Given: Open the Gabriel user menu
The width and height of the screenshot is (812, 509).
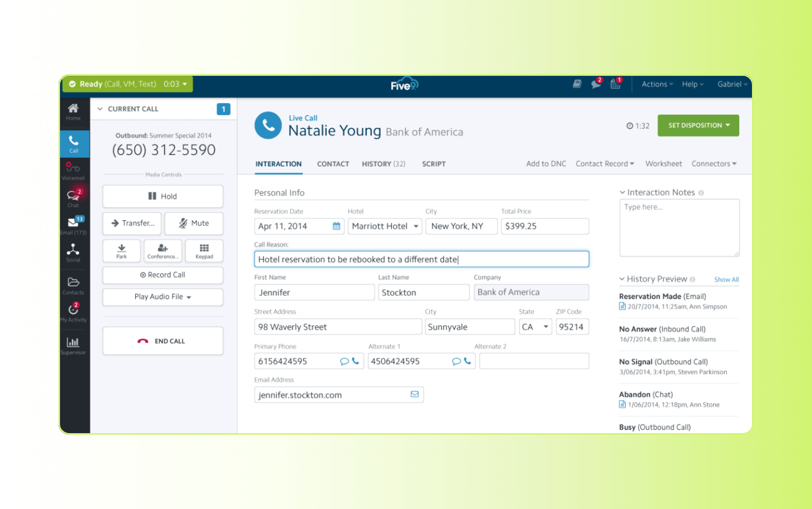Looking at the screenshot, I should pyautogui.click(x=732, y=84).
